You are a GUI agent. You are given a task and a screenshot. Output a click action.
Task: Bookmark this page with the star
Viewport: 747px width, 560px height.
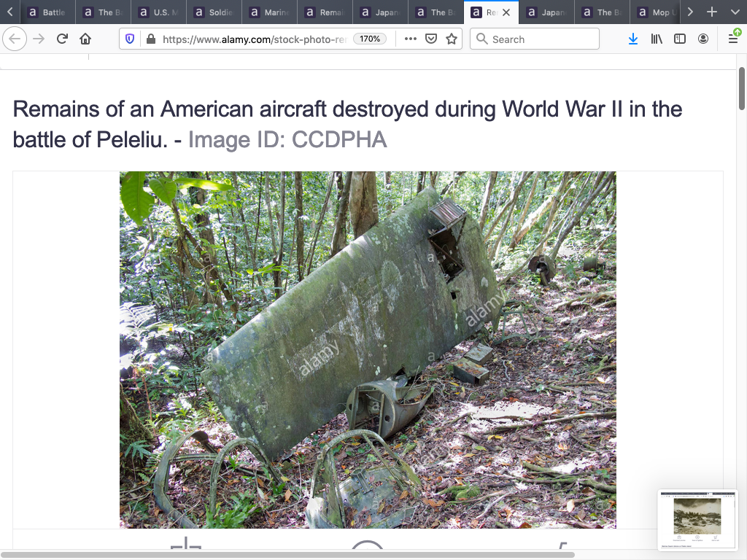(452, 39)
